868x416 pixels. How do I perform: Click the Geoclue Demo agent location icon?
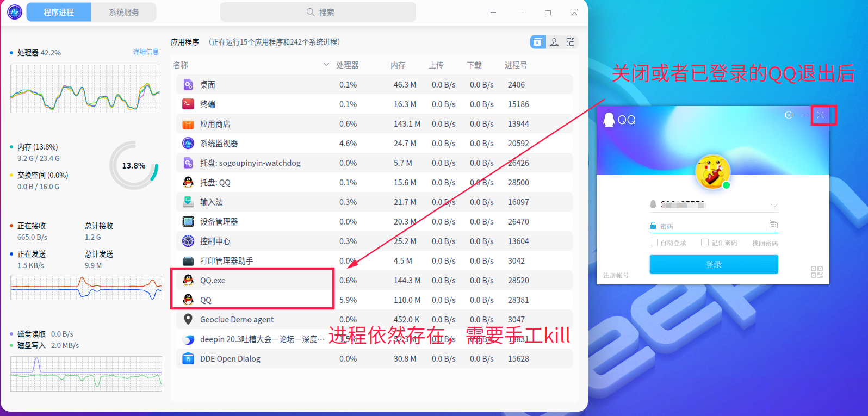tap(188, 320)
